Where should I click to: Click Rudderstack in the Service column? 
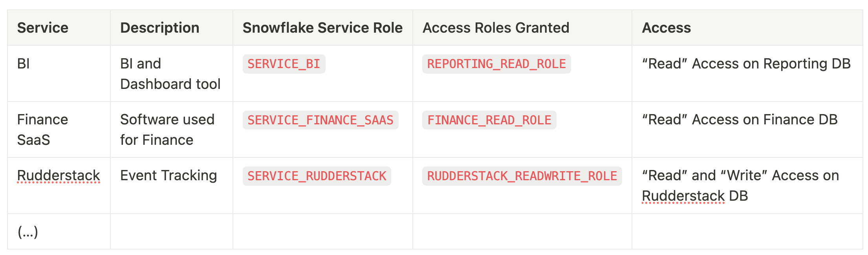tap(59, 176)
